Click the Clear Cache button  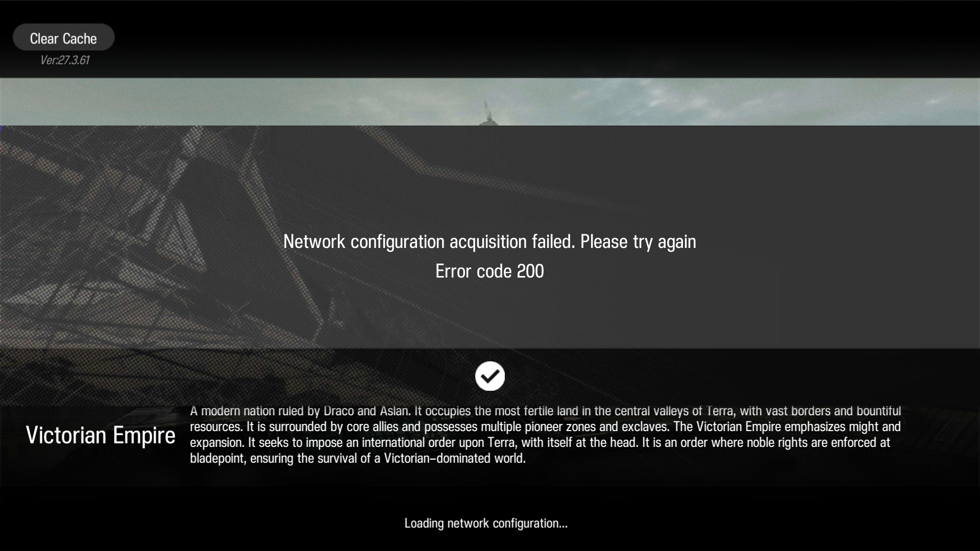coord(63,37)
